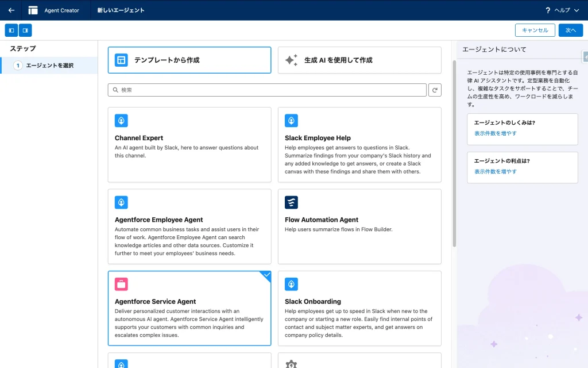The width and height of the screenshot is (588, 368).
Task: Click the refresh button beside search
Action: coord(435,90)
